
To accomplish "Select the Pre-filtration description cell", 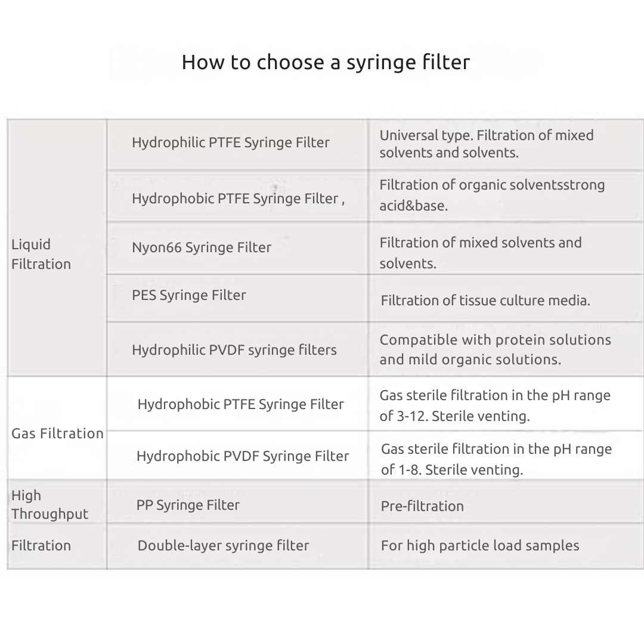I will point(422,506).
